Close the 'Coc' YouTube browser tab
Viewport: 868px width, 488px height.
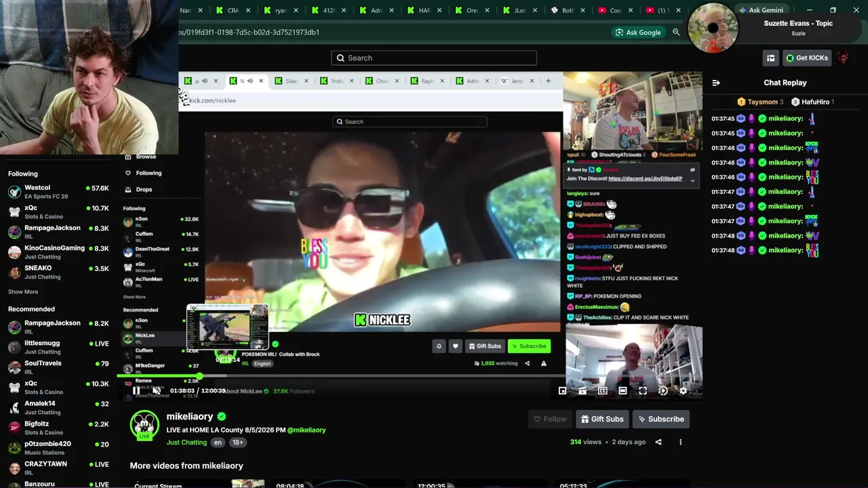pos(631,10)
